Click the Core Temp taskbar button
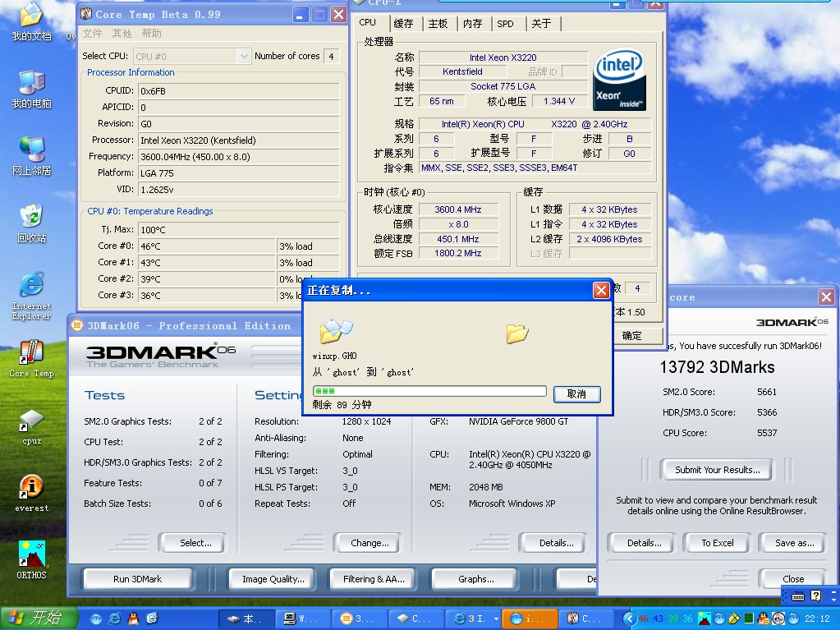Screen dimensions: 840x630 pyautogui.click(x=585, y=619)
